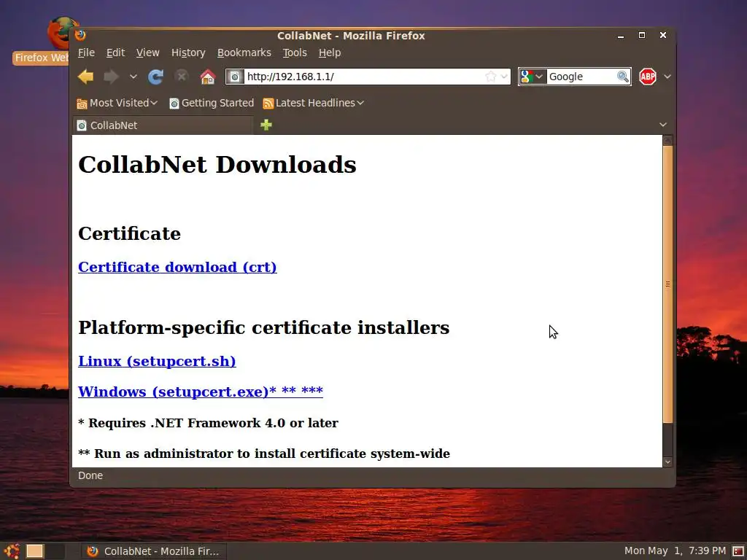Switch to the second workspace in the panel

tap(55, 551)
